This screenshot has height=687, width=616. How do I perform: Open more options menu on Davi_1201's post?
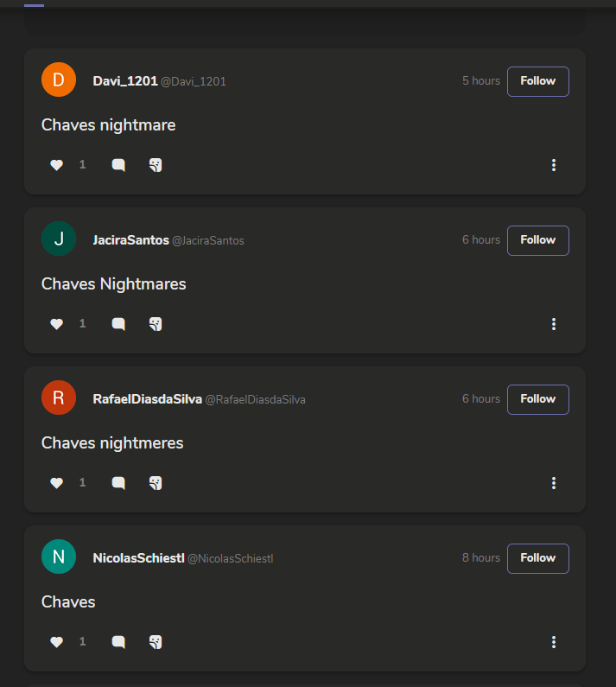point(554,165)
